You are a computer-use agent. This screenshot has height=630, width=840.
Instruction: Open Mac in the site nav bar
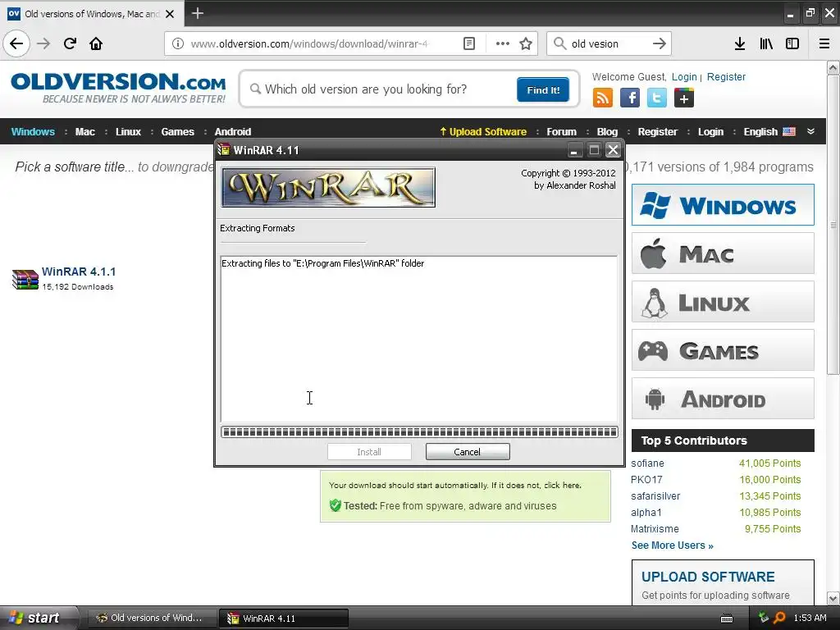pyautogui.click(x=84, y=131)
